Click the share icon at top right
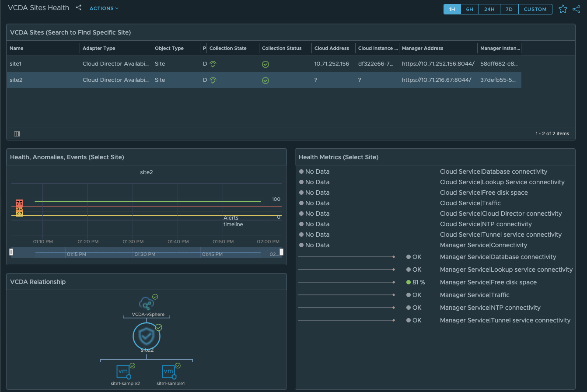 tap(576, 9)
